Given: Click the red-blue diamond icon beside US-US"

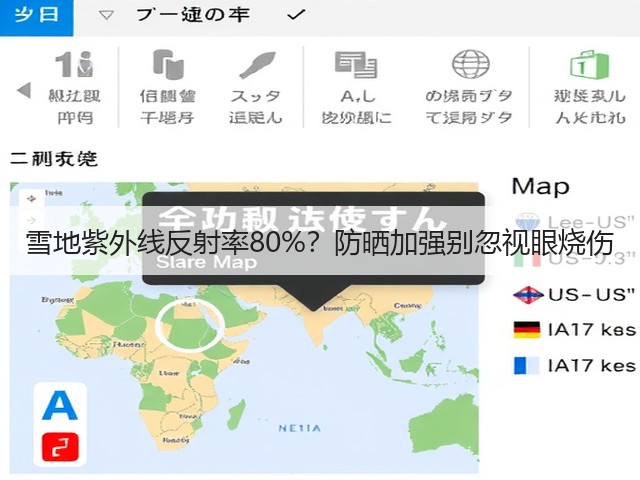Looking at the screenshot, I should (x=528, y=295).
